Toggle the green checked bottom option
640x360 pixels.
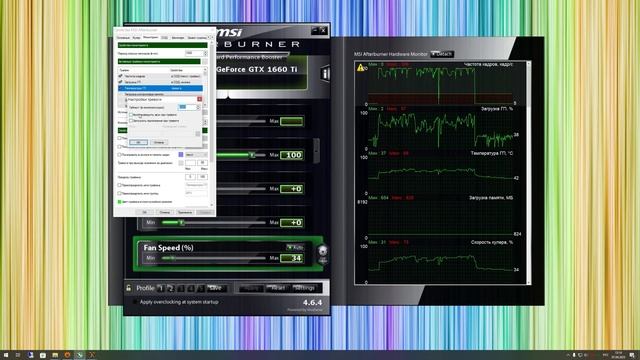(120, 202)
